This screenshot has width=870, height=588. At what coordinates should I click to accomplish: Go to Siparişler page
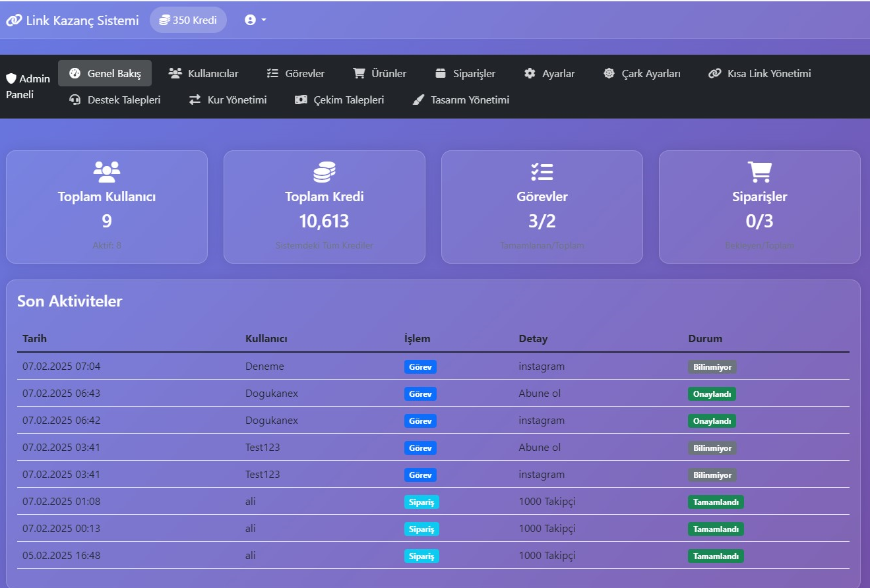(x=465, y=73)
